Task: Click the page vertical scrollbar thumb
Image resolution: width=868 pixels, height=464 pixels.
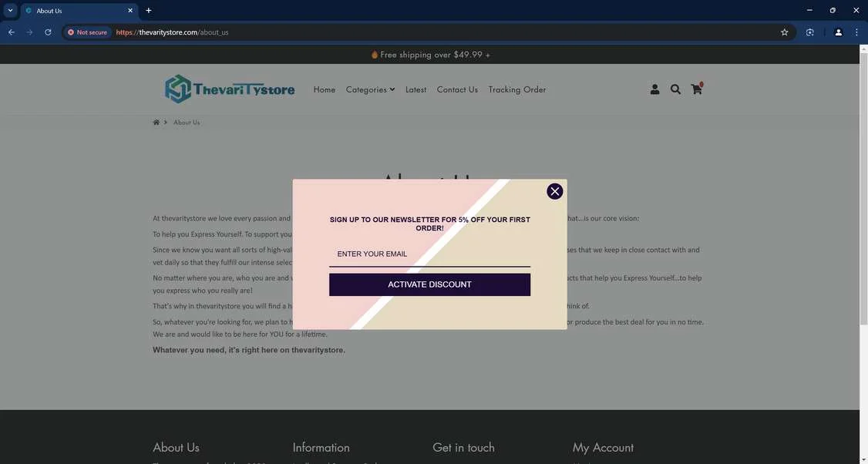Action: pos(863,188)
